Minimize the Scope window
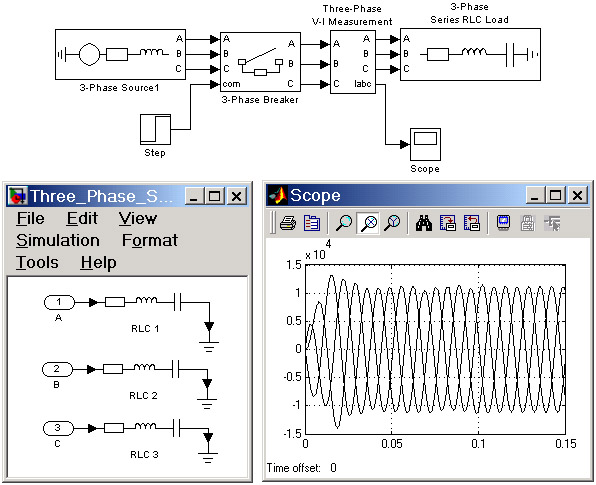 (x=535, y=195)
